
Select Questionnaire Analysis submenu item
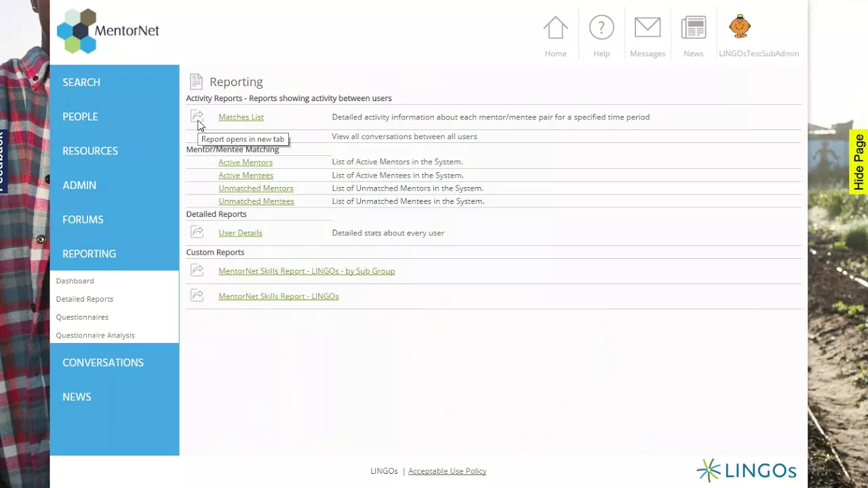tap(95, 335)
